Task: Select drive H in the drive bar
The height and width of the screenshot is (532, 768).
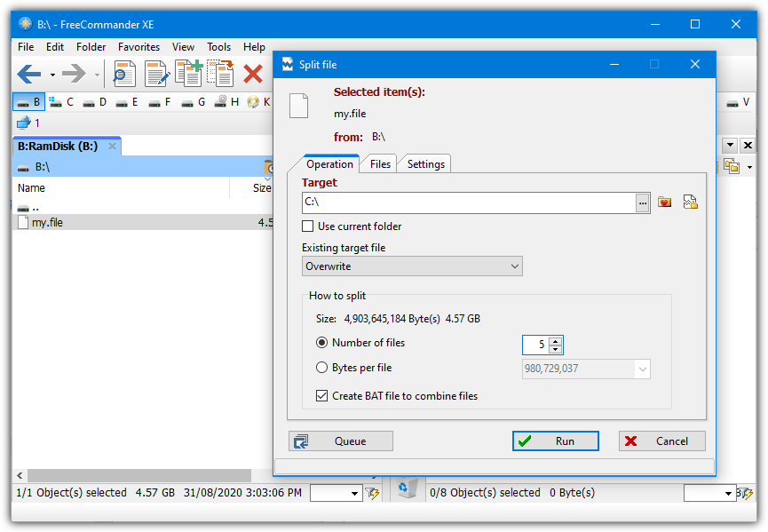Action: click(226, 101)
